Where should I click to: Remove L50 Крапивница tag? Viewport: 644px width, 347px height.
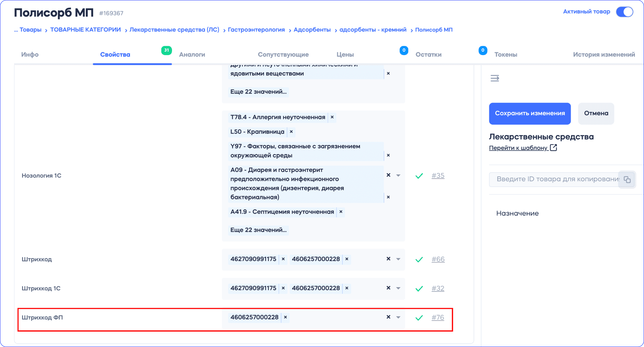(291, 132)
